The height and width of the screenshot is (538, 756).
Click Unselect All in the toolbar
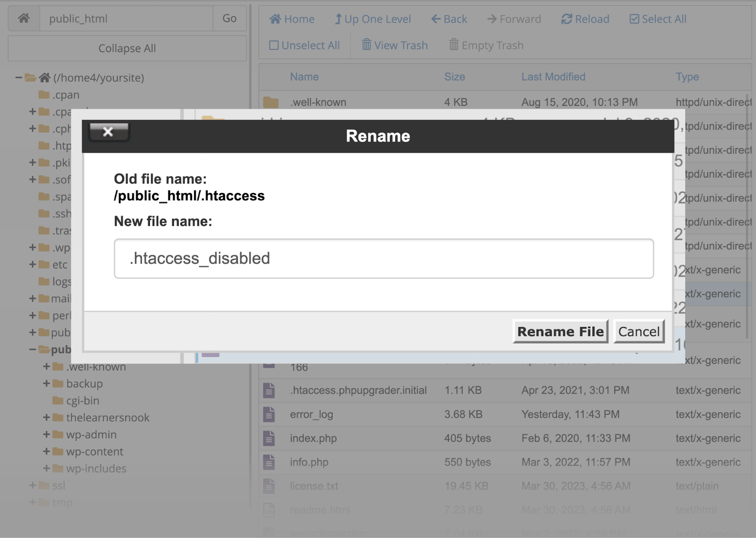click(x=274, y=45)
